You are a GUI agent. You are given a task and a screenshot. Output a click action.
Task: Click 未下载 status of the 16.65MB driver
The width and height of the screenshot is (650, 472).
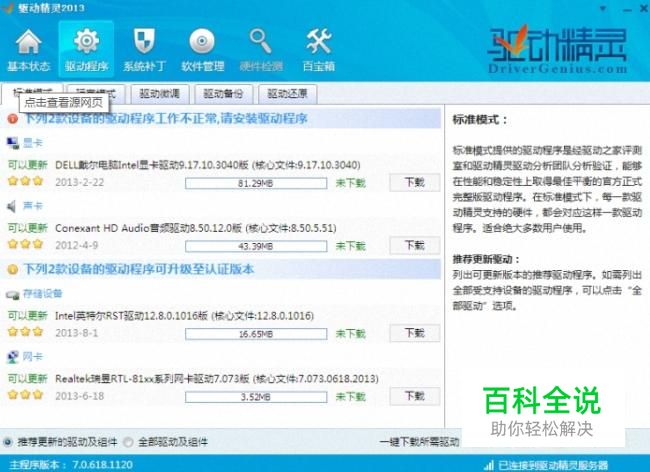[351, 334]
